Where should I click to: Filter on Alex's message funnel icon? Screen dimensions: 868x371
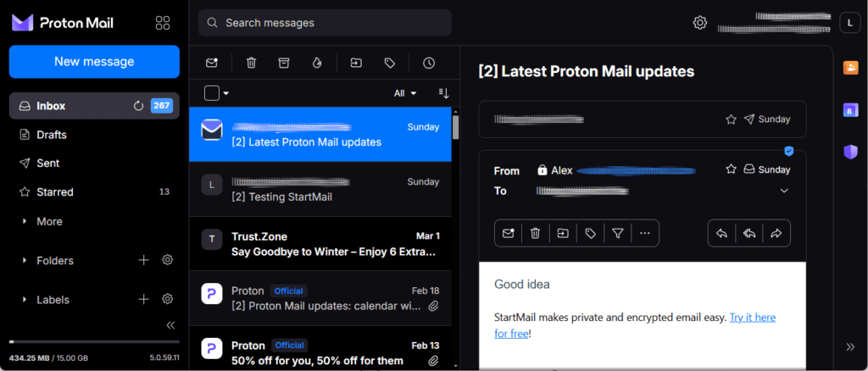click(x=617, y=233)
